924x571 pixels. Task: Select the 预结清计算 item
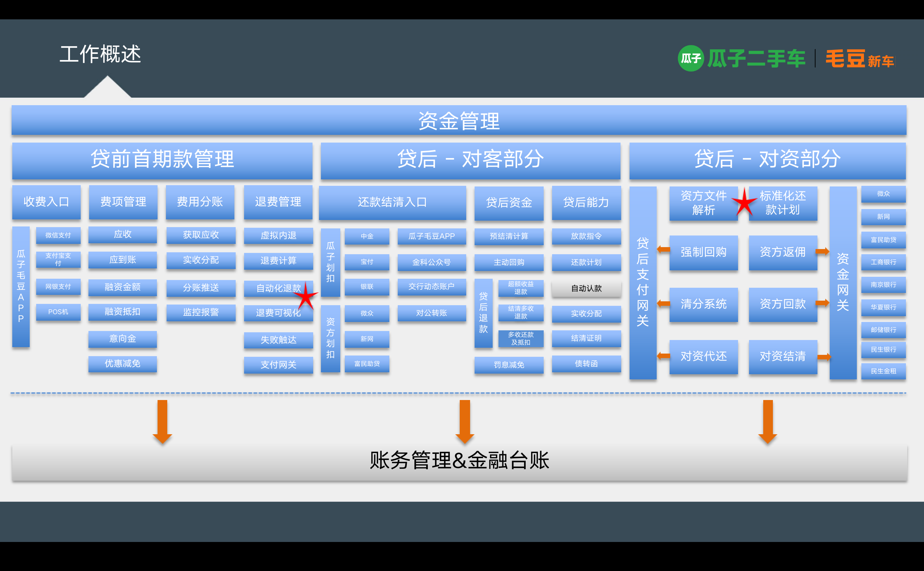[509, 236]
